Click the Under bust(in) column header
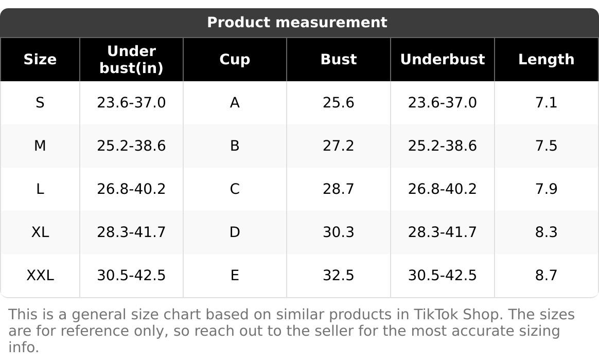 click(131, 60)
